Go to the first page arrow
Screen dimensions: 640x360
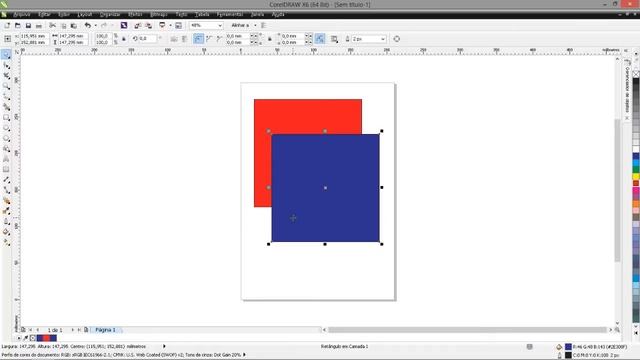(30, 329)
